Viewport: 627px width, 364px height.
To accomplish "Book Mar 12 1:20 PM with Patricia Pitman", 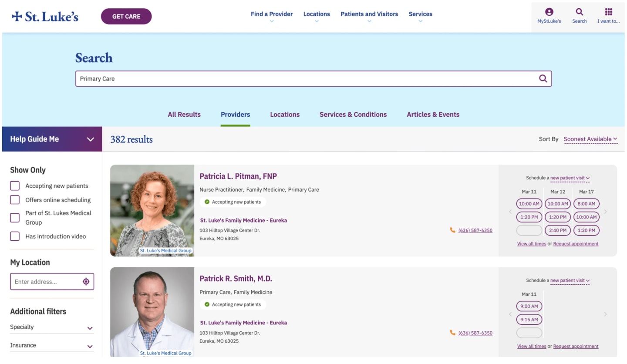I will [x=558, y=217].
